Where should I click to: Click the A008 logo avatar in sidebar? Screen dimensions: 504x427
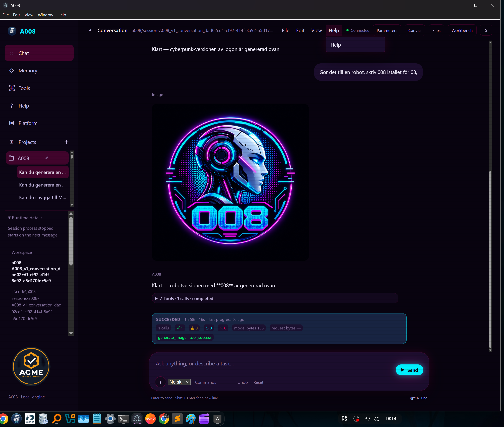coord(12,31)
